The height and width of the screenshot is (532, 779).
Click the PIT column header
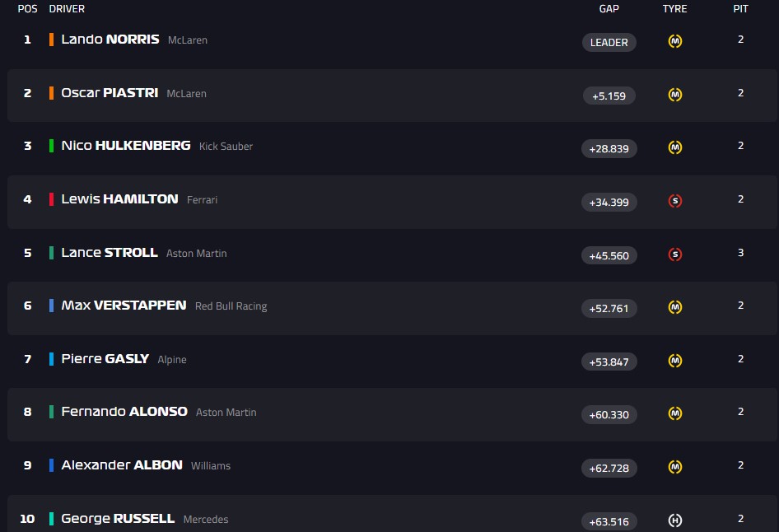tap(740, 9)
